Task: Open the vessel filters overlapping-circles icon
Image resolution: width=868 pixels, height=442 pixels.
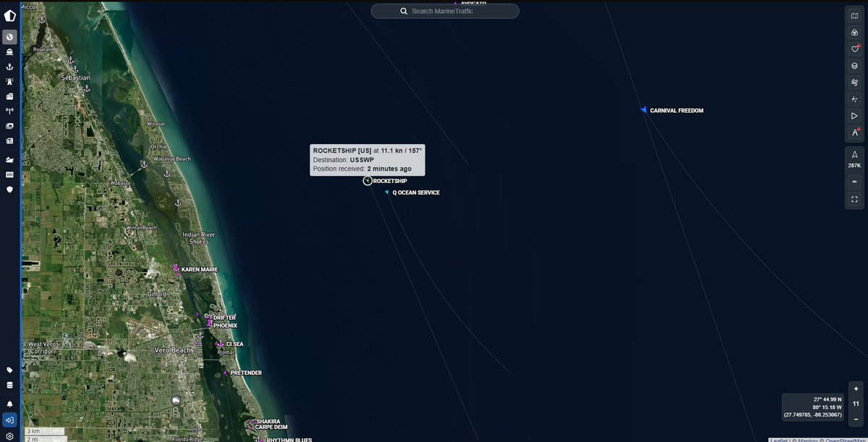Action: (854, 33)
